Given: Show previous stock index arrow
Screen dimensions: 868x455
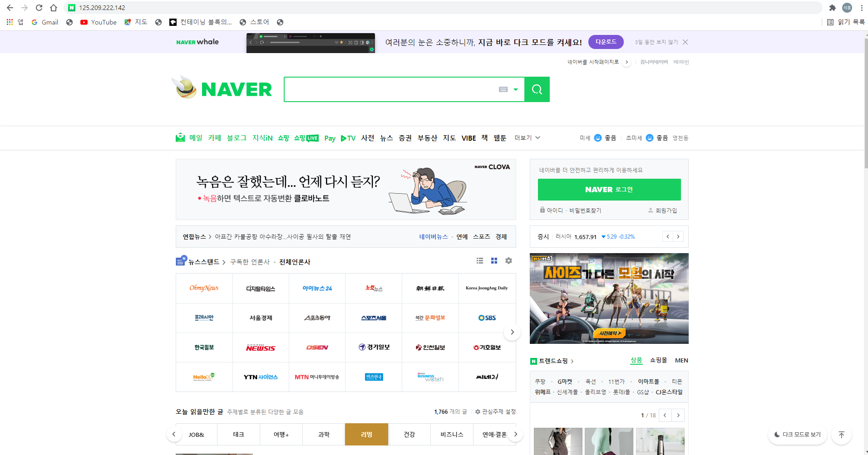Looking at the screenshot, I should tap(667, 236).
